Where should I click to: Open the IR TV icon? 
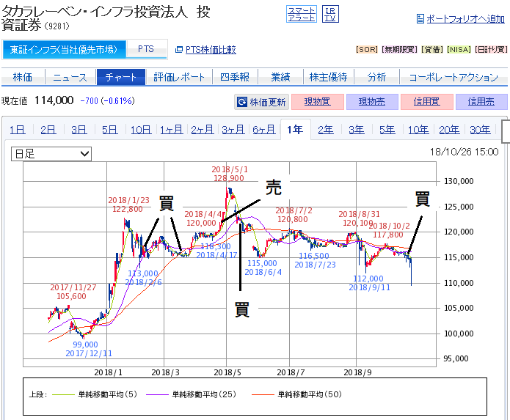click(x=330, y=14)
